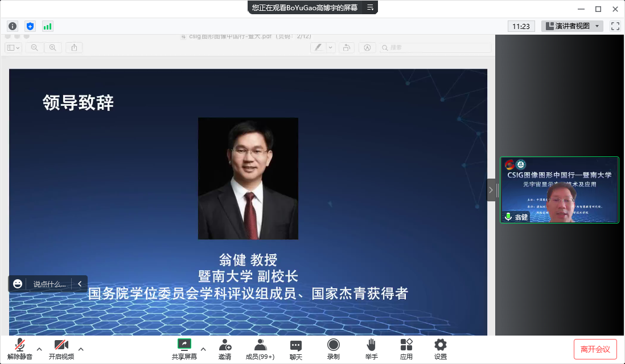Collapse the floating chat bar arrow
Screen dimensions: 625x364
pyautogui.click(x=80, y=284)
